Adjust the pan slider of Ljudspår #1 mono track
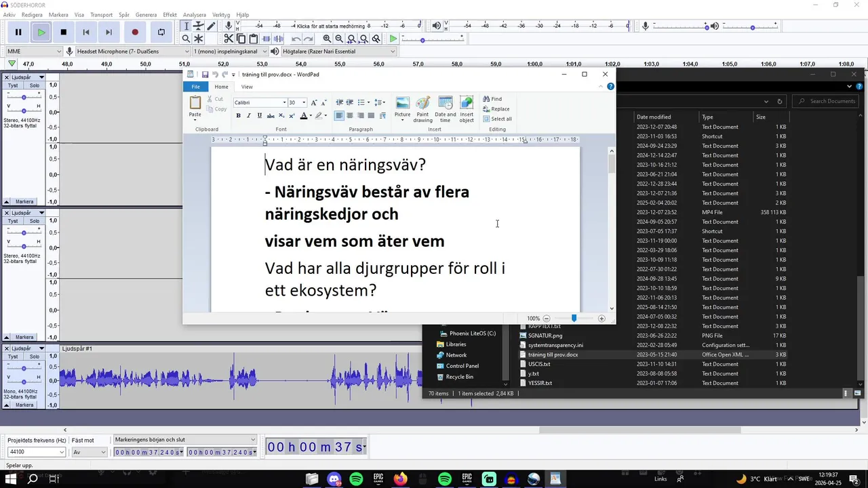This screenshot has width=868, height=488. click(x=24, y=381)
